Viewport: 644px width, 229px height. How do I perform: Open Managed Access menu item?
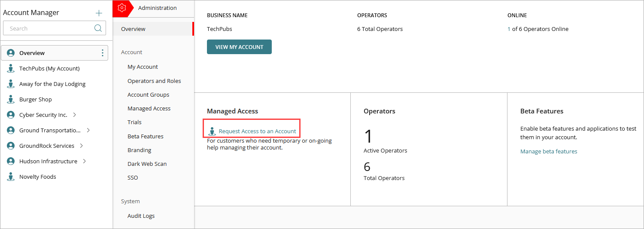point(149,108)
